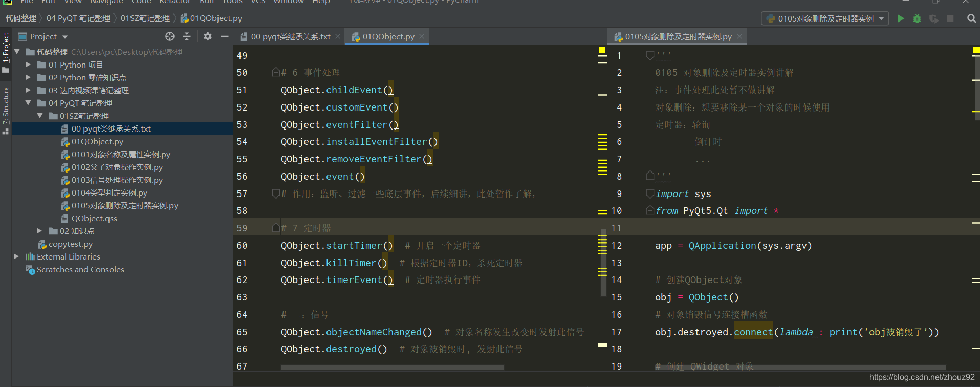Run with coverage icon in toolbar

point(934,18)
